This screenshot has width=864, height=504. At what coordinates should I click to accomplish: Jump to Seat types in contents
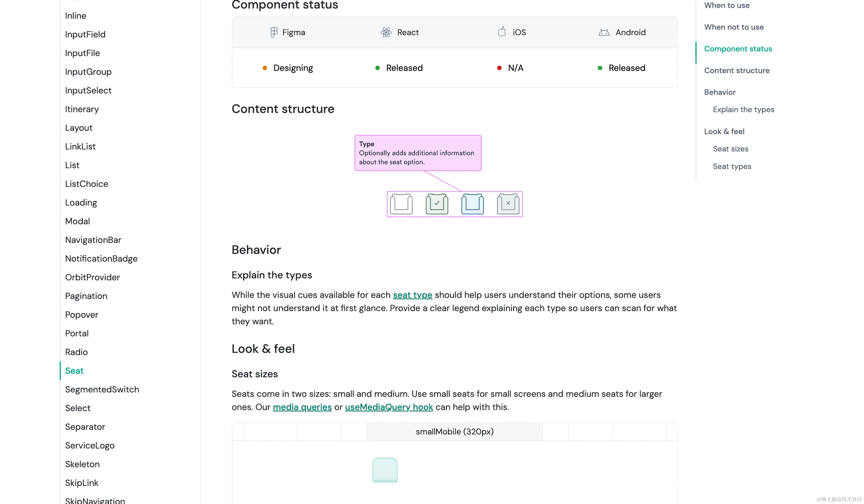click(x=732, y=166)
